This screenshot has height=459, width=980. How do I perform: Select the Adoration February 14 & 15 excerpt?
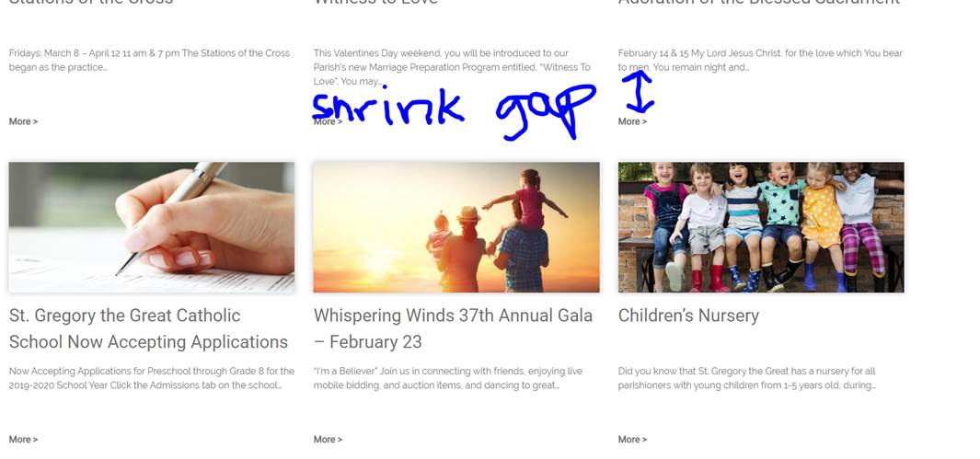760,60
